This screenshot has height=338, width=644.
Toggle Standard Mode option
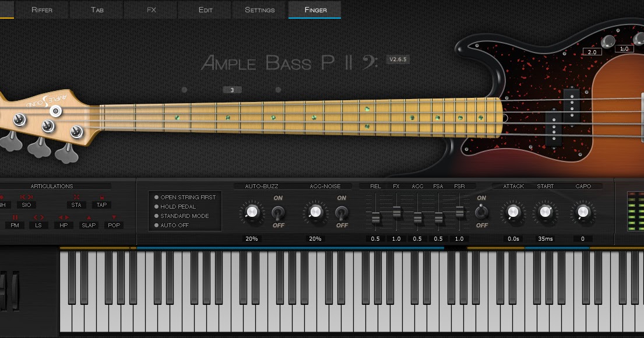tap(181, 216)
